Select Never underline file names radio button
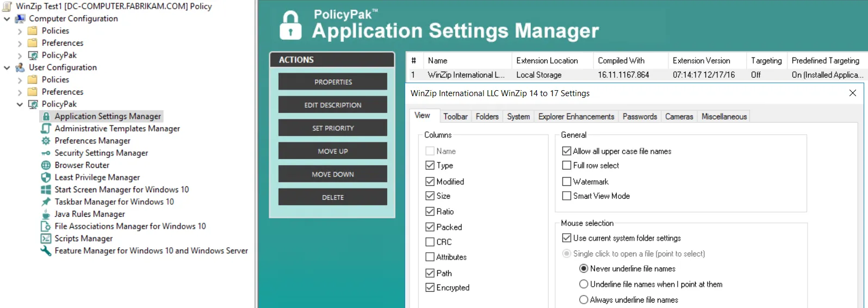Viewport: 868px width, 308px height. [x=584, y=268]
